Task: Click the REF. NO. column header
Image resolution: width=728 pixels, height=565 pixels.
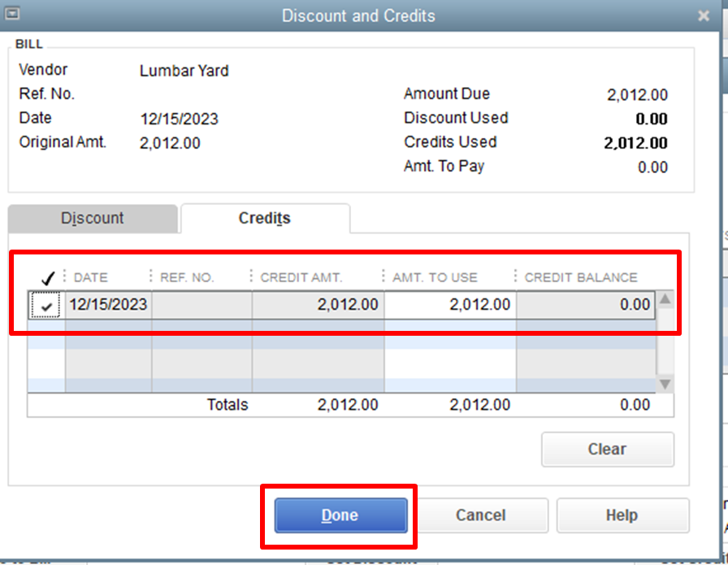Action: [x=187, y=277]
